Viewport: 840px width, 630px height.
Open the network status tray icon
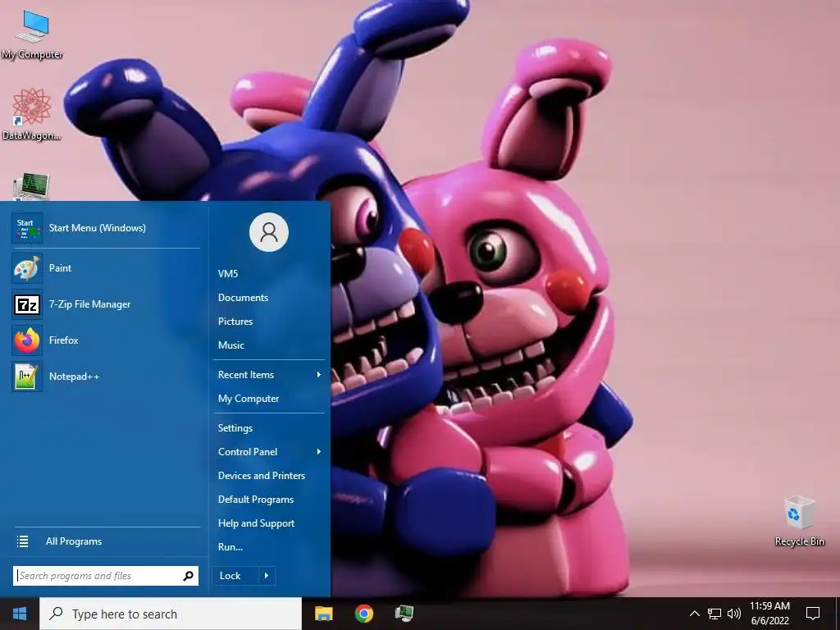coord(714,614)
